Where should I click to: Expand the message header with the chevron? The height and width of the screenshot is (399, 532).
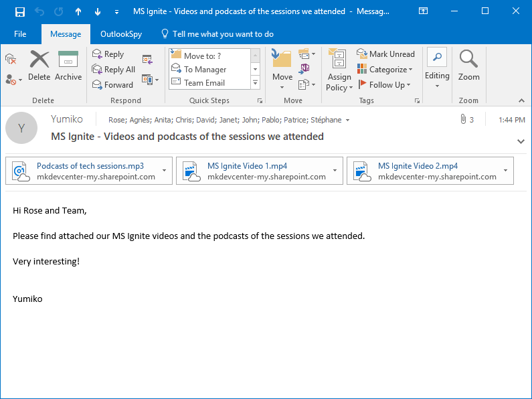[521, 141]
